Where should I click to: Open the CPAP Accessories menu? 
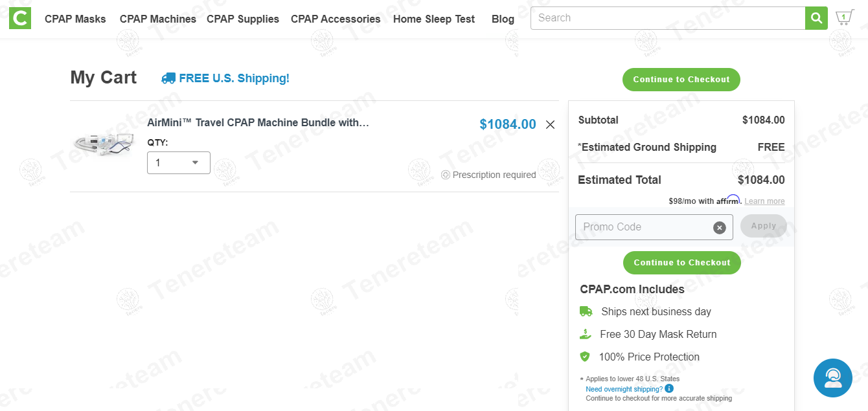[x=336, y=19]
